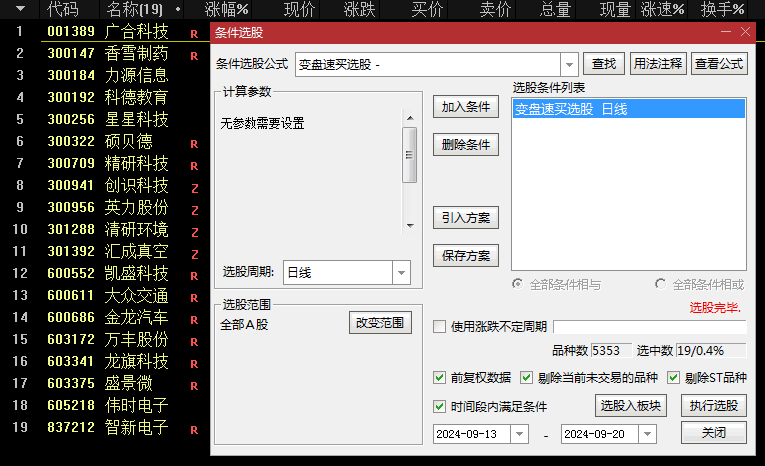Sort by 代码 column header
Screen dimensions: 765x466
coord(62,9)
